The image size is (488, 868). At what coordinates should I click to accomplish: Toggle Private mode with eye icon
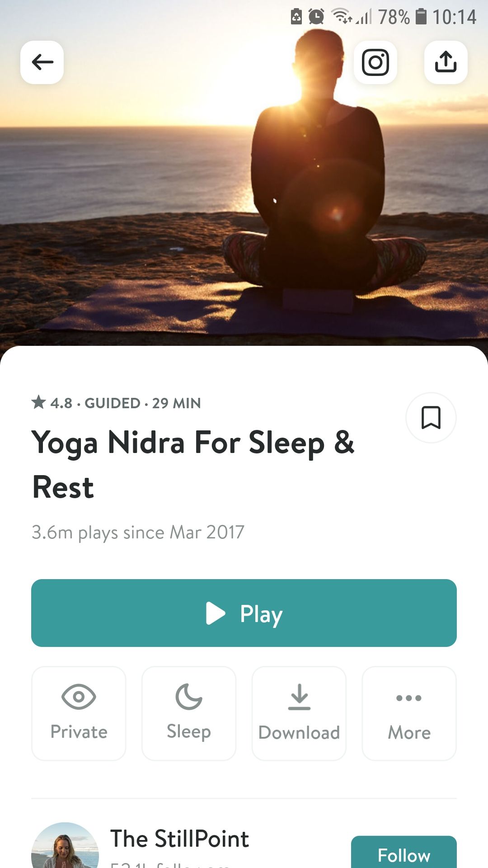tap(79, 713)
